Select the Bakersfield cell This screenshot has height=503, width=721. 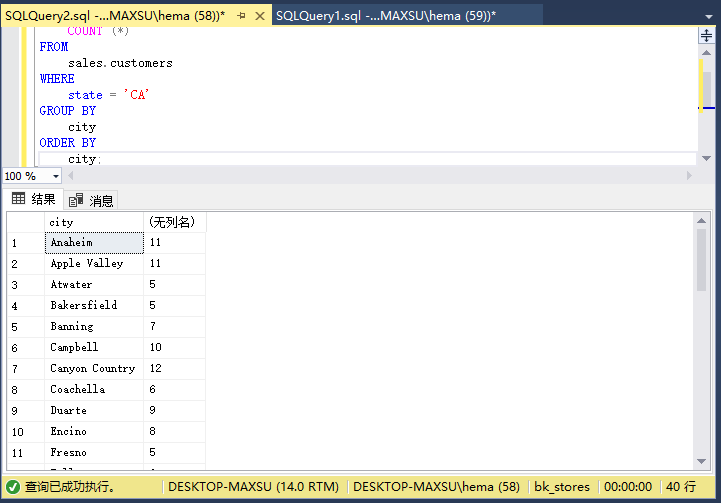click(94, 305)
